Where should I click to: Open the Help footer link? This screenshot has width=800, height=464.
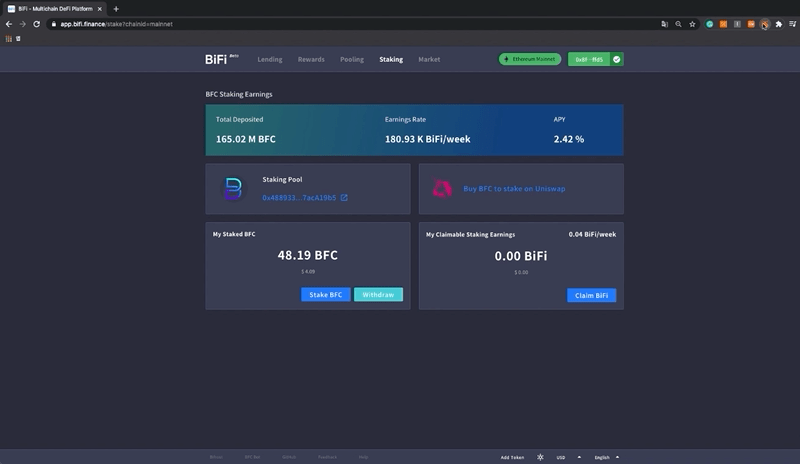click(363, 457)
